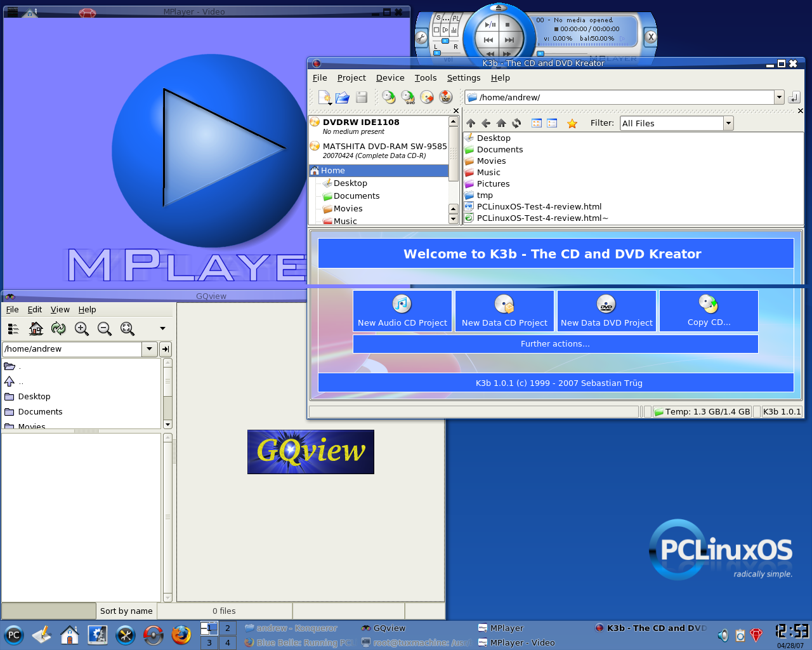Viewport: 812px width, 650px height.
Task: Open the Device menu in K3b
Action: (x=390, y=77)
